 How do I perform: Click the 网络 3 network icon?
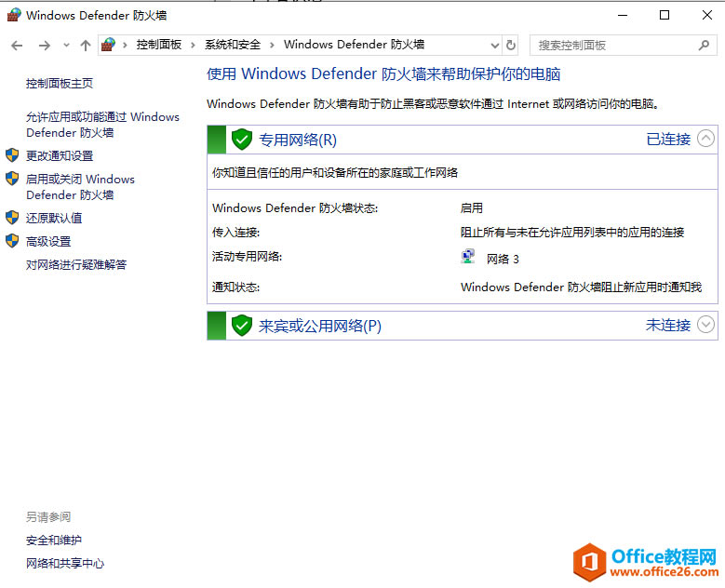(468, 257)
